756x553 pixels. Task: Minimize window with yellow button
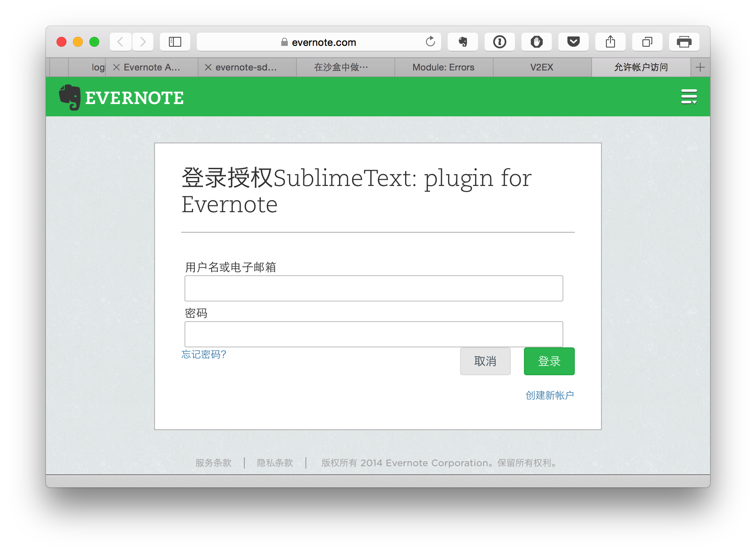coord(78,42)
